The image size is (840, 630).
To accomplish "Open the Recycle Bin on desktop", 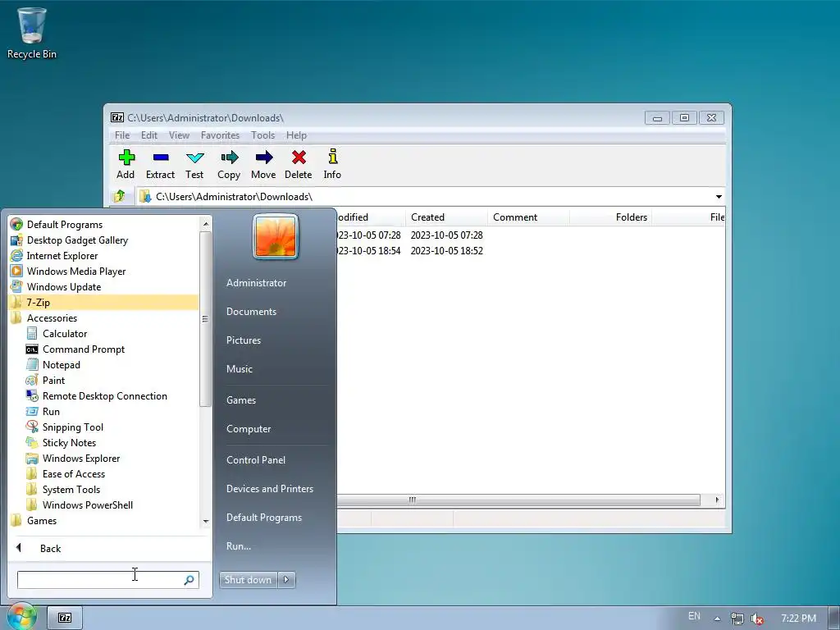I will [x=32, y=33].
